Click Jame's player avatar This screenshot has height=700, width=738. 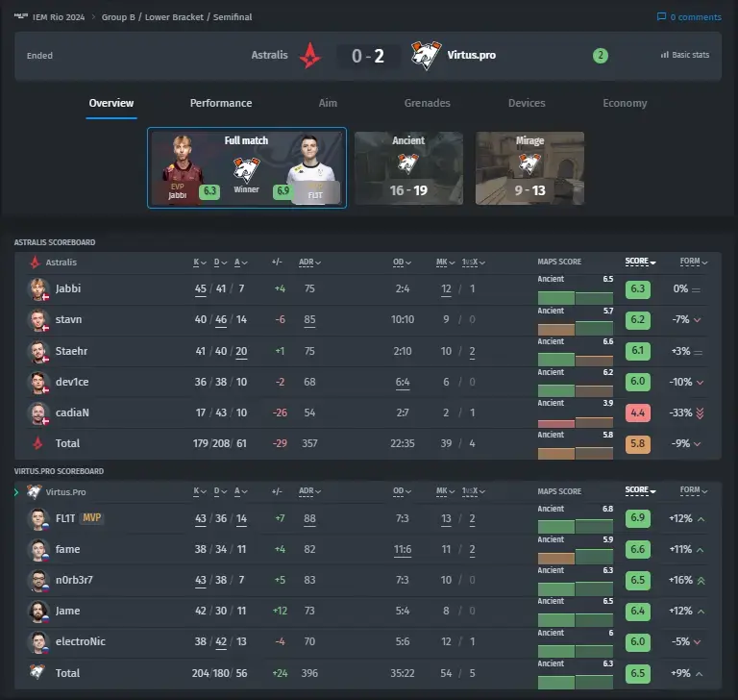(38, 612)
